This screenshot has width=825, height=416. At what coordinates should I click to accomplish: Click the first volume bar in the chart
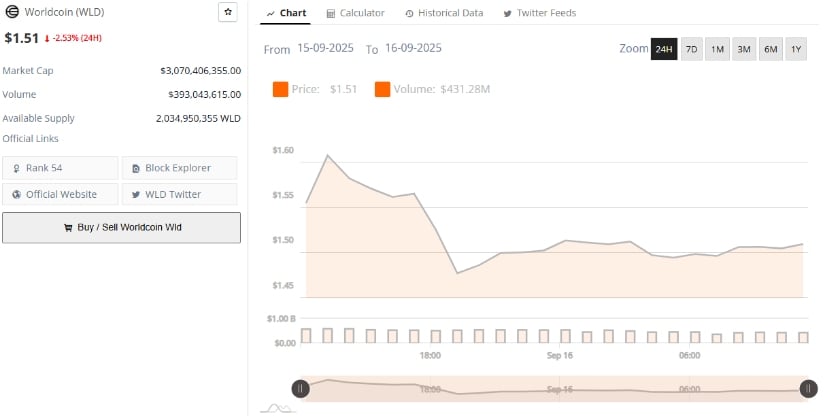[x=306, y=336]
